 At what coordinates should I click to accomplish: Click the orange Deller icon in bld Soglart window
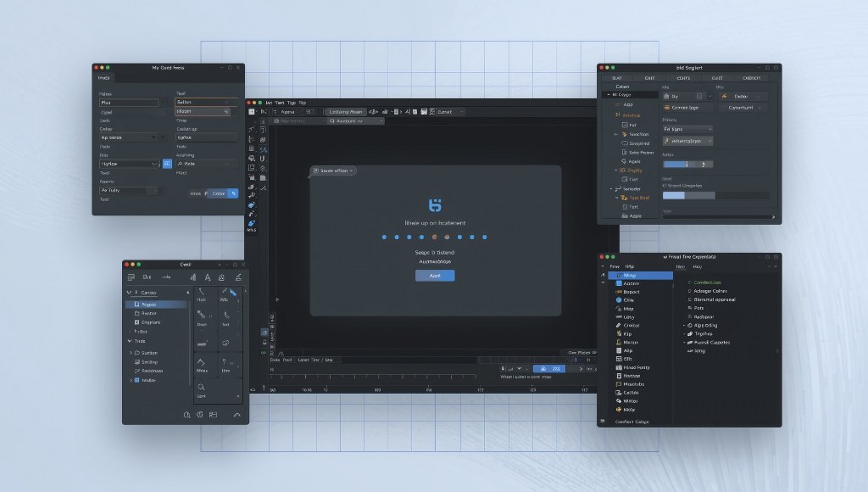[724, 97]
